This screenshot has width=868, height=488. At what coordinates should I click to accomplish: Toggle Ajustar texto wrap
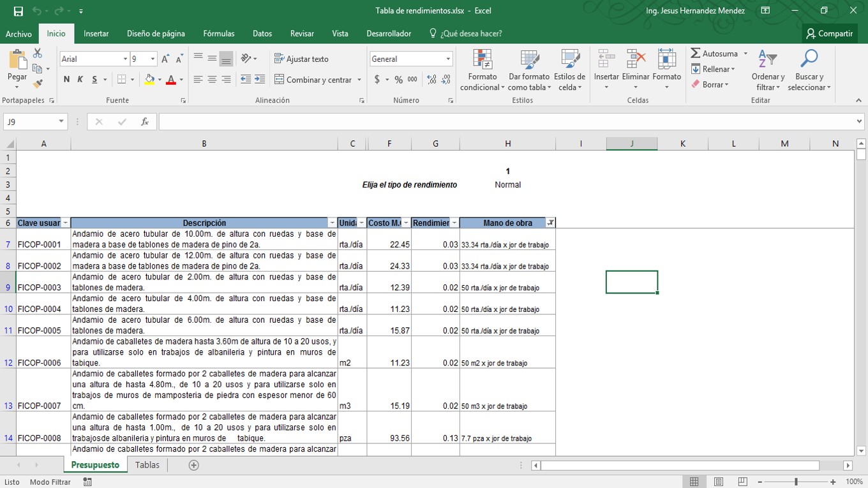(x=301, y=59)
